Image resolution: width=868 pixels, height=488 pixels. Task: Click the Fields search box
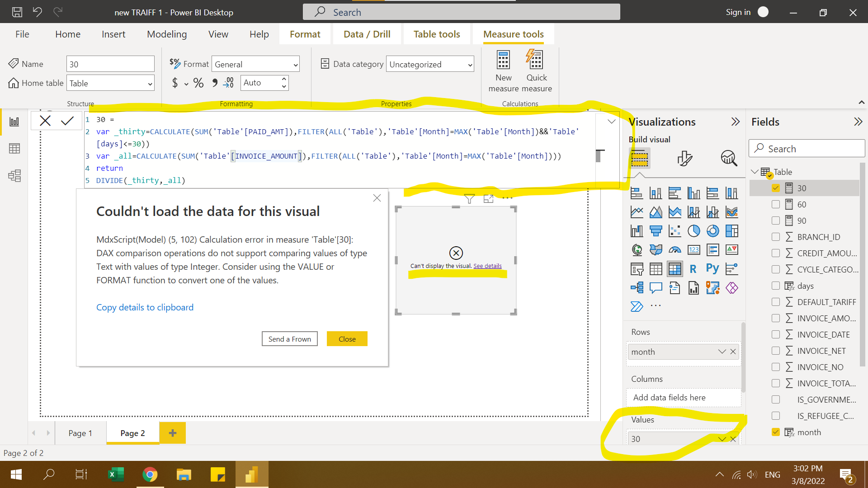[807, 149]
